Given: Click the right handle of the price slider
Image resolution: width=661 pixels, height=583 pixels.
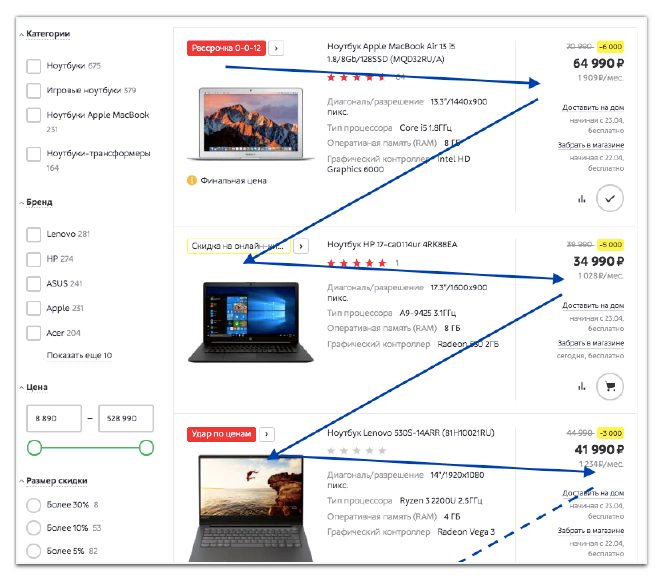Looking at the screenshot, I should (146, 446).
